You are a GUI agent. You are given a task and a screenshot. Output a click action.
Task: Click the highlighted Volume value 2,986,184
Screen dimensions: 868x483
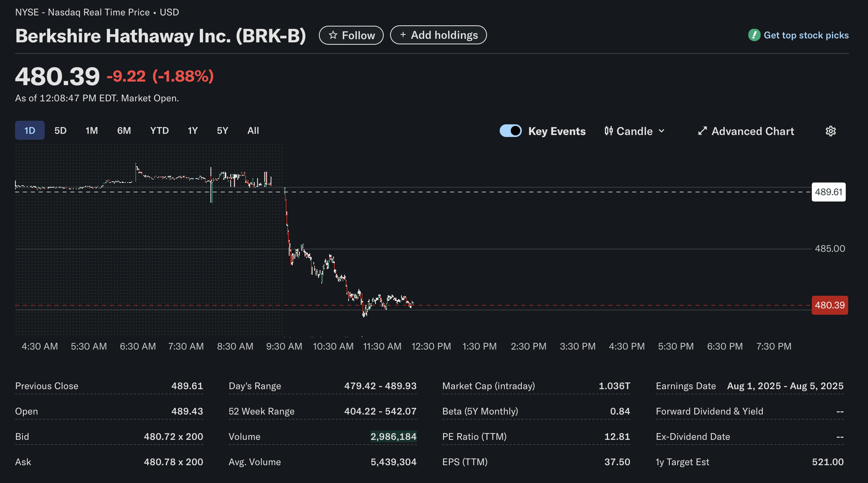tap(393, 437)
